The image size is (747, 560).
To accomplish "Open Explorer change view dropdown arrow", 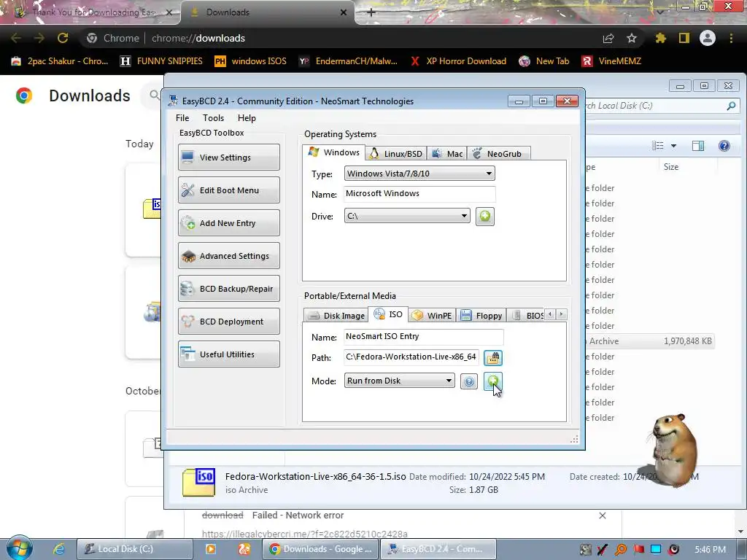I will [x=673, y=146].
